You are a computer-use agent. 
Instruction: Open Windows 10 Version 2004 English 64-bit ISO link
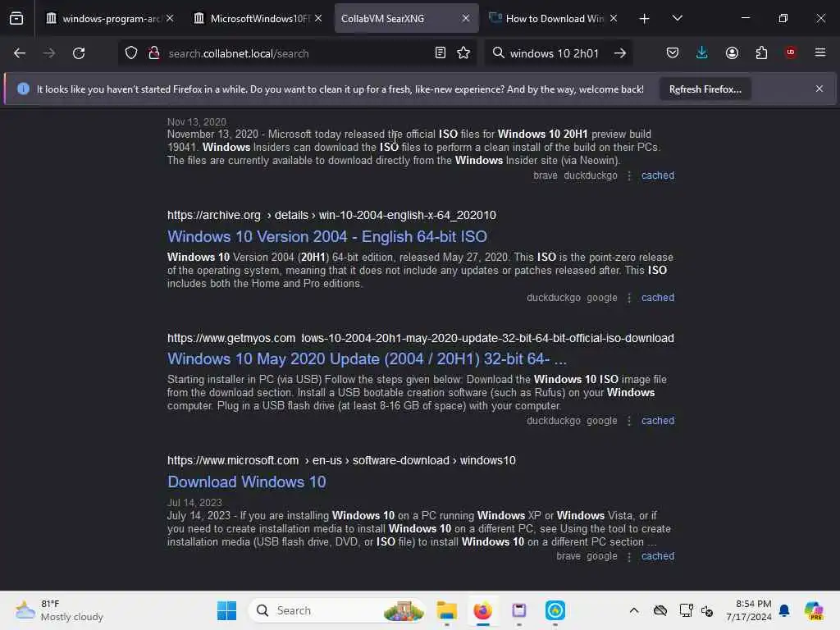326,236
